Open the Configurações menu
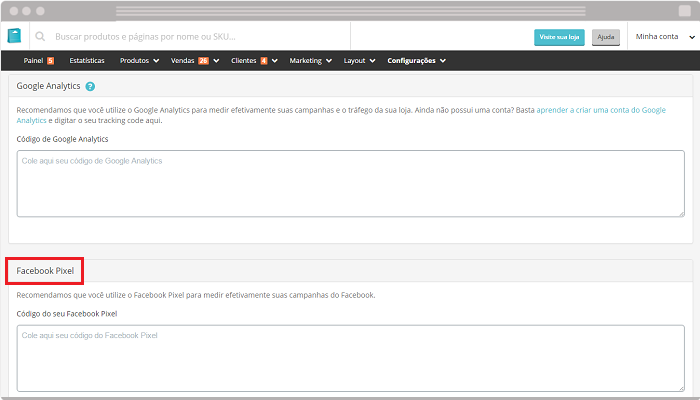This screenshot has width=700, height=400. pyautogui.click(x=411, y=61)
